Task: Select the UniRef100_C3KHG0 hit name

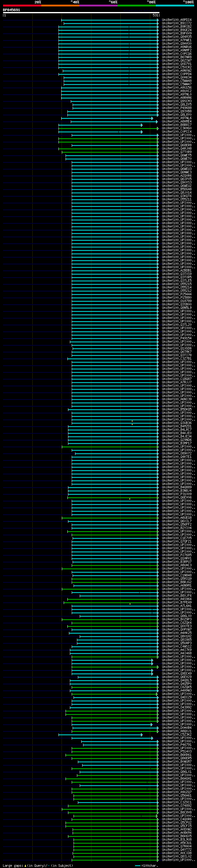Action: (176, 128)
